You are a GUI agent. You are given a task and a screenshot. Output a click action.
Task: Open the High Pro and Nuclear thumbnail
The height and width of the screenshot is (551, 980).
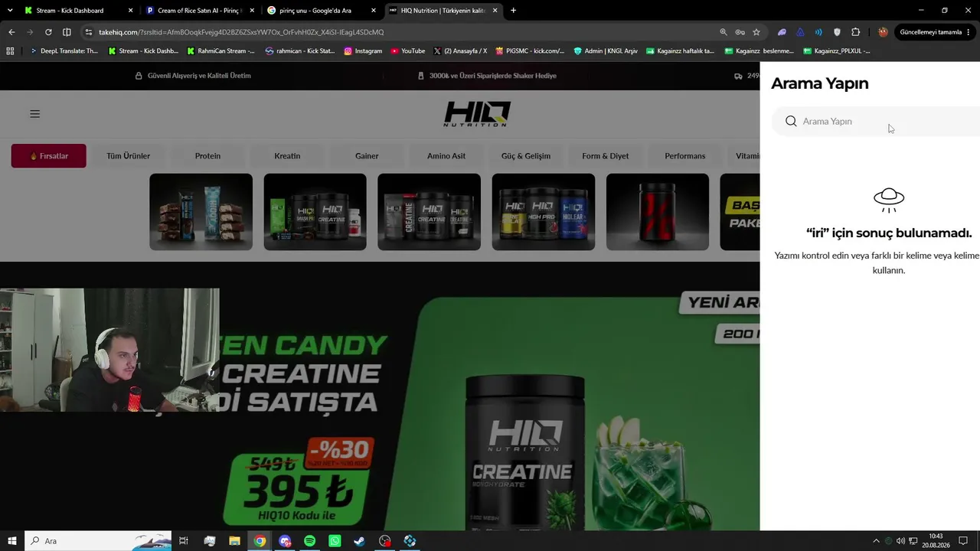tap(543, 212)
